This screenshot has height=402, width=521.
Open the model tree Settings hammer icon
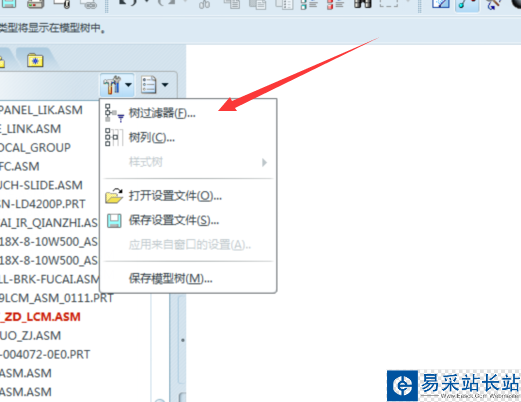click(x=112, y=85)
